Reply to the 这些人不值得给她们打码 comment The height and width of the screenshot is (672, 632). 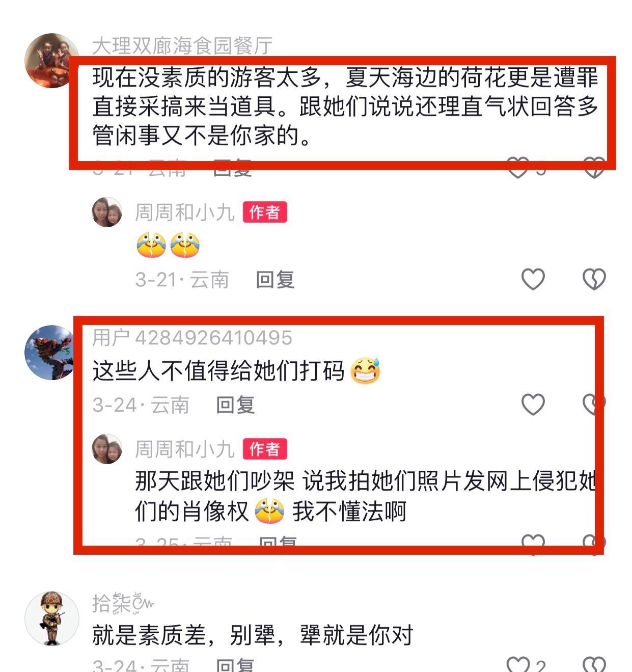[235, 405]
